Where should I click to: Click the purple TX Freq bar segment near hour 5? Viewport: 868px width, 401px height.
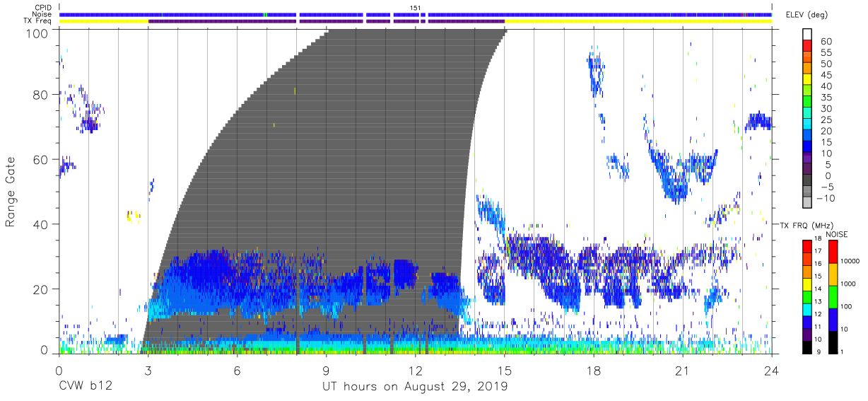click(x=223, y=21)
